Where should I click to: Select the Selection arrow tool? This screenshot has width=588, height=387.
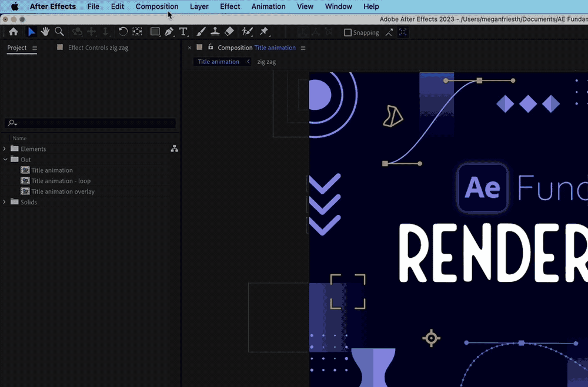tap(32, 32)
